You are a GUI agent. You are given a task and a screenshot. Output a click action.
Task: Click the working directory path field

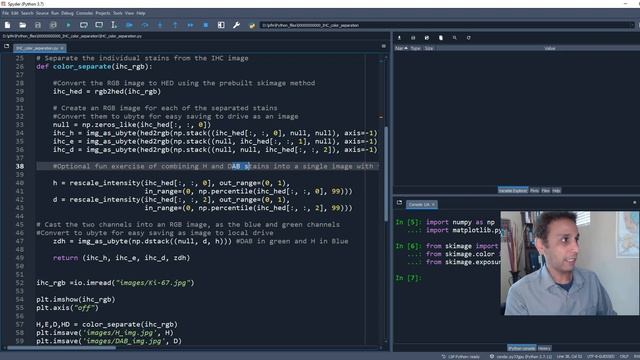coord(447,25)
